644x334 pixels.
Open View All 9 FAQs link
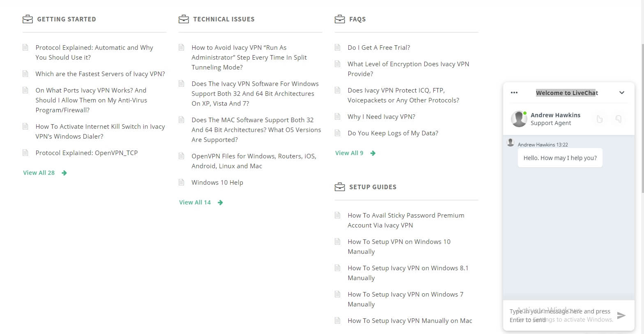point(349,153)
